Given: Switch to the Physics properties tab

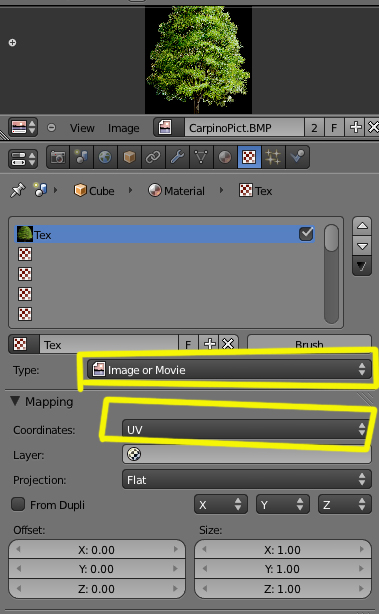Looking at the screenshot, I should (297, 157).
